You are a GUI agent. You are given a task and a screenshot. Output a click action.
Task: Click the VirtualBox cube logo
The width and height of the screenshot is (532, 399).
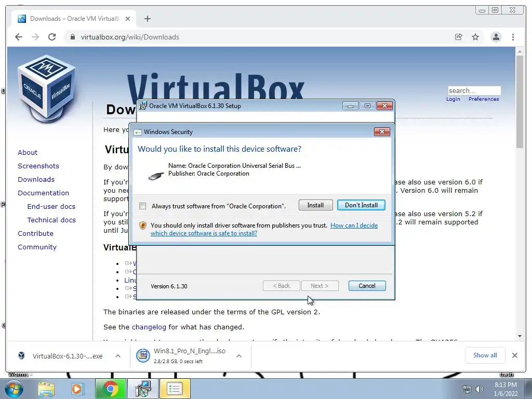pos(47,88)
